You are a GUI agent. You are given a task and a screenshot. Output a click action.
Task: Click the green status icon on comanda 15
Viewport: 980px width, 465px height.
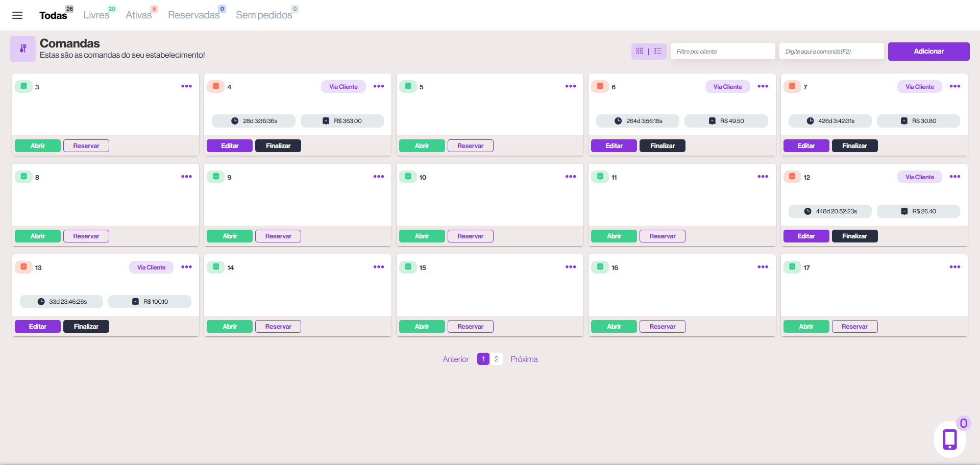click(x=408, y=267)
